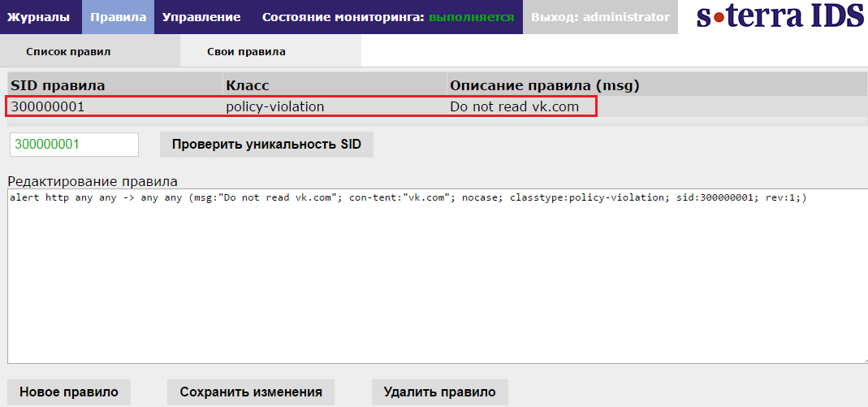Create rule with Новое правило button
Image resolution: width=868 pixels, height=407 pixels.
tap(69, 392)
